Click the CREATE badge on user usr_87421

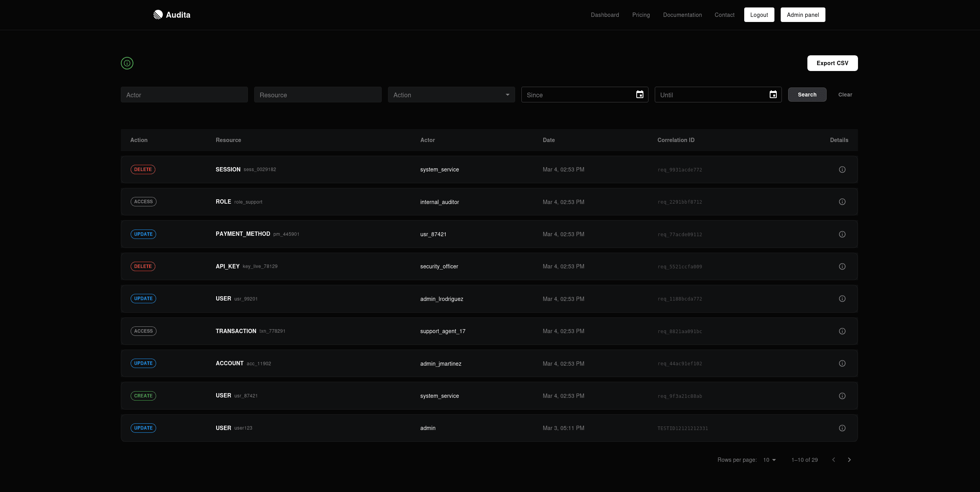coord(143,395)
